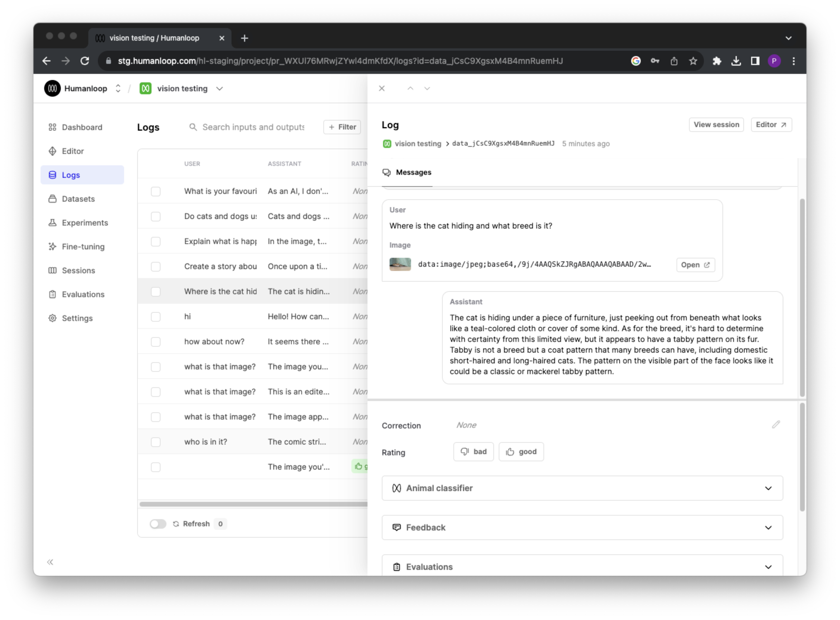This screenshot has width=840, height=620.
Task: Go to Datasets in the sidebar
Action: click(x=82, y=199)
